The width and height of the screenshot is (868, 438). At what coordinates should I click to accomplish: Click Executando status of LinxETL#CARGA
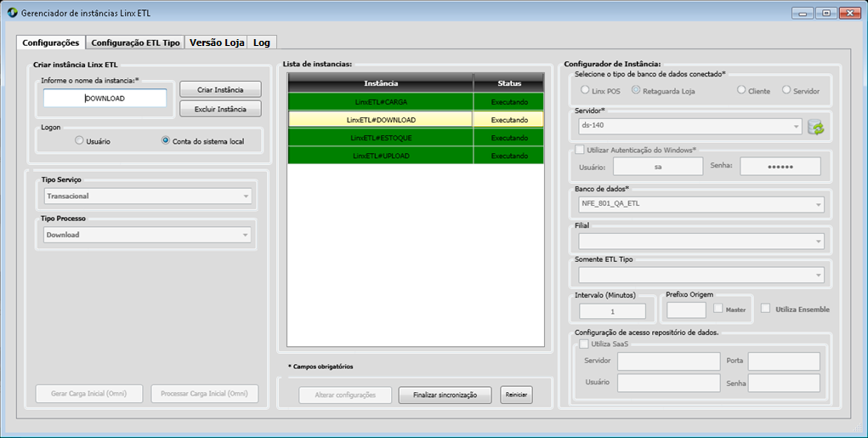(509, 102)
